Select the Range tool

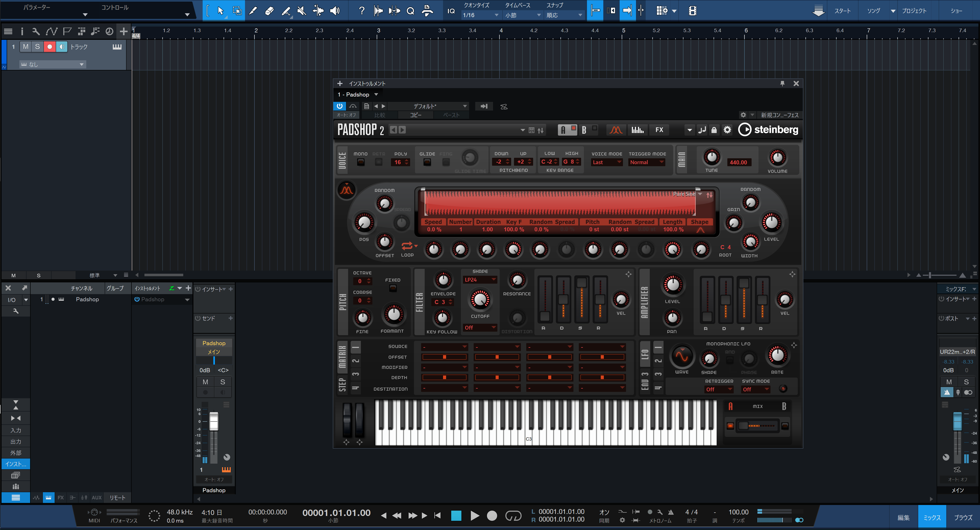[237, 11]
